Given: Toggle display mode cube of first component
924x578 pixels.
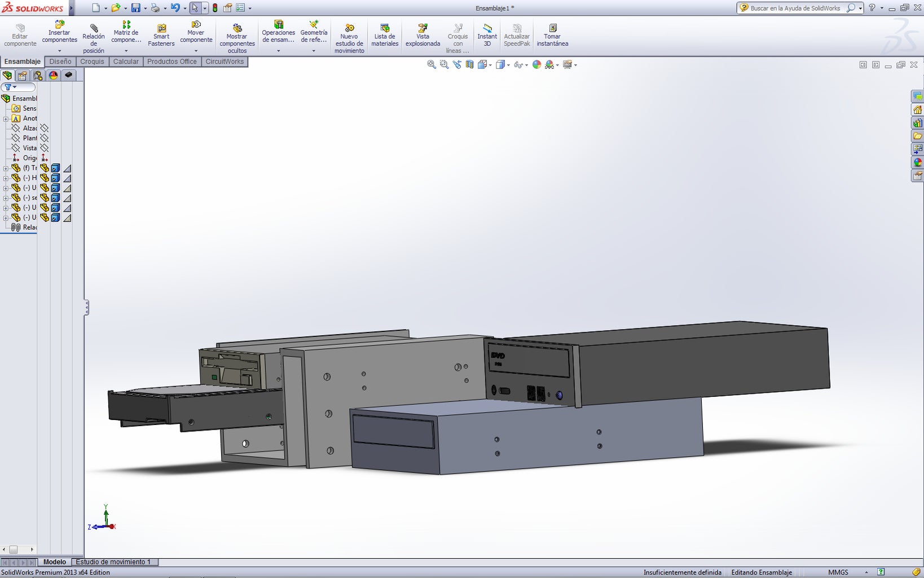Looking at the screenshot, I should [55, 168].
